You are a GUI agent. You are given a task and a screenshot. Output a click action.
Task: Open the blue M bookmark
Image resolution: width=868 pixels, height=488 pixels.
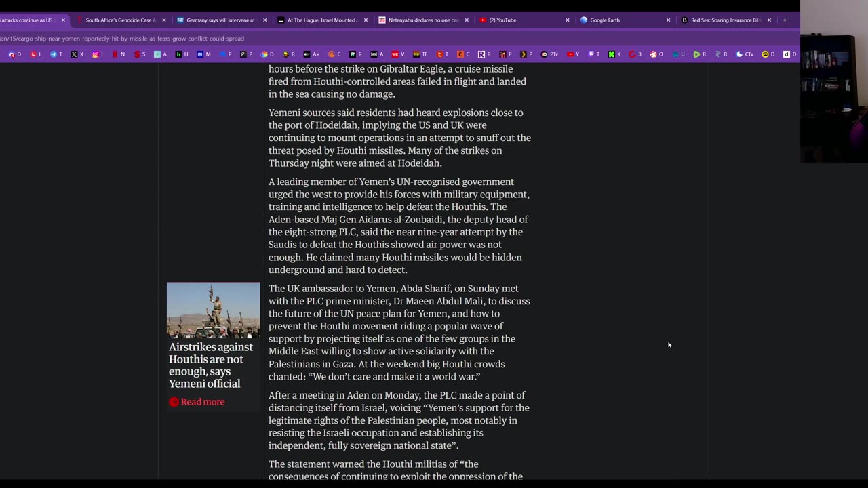[x=203, y=54]
